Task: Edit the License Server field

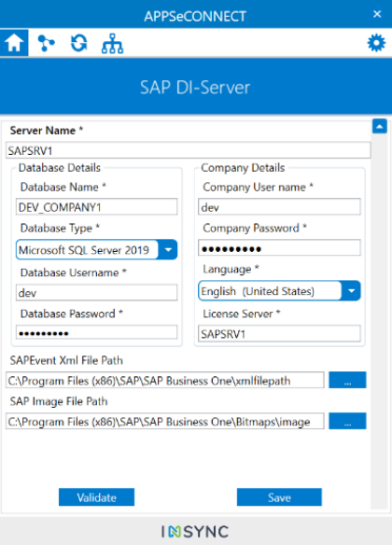Action: (x=279, y=334)
